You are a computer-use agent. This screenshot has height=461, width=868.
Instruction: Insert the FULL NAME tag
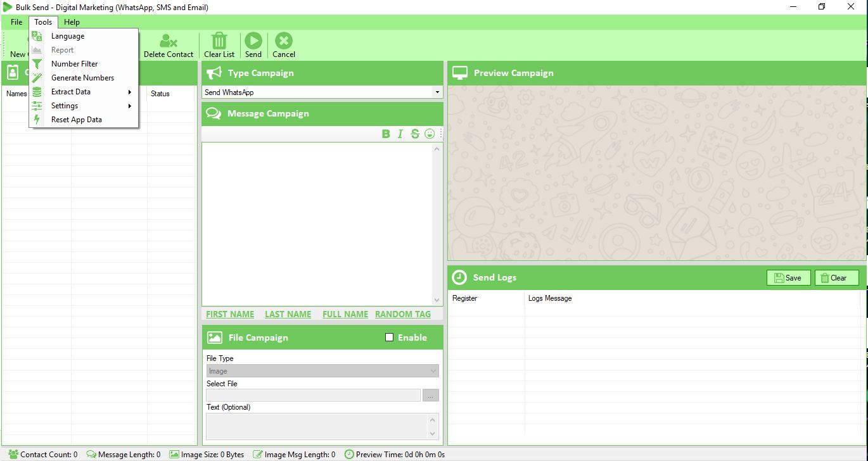click(345, 314)
